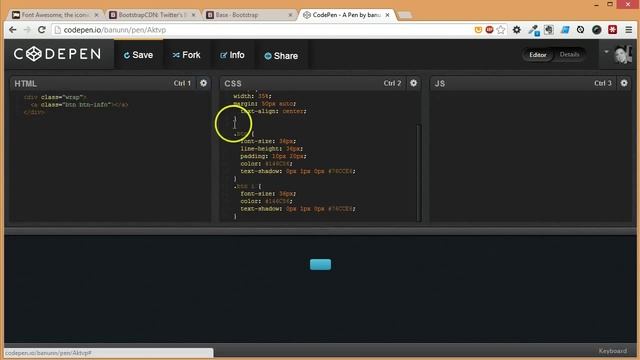Click the dark green gauge extension icon
Screen dimensions: 640x360
597,30
